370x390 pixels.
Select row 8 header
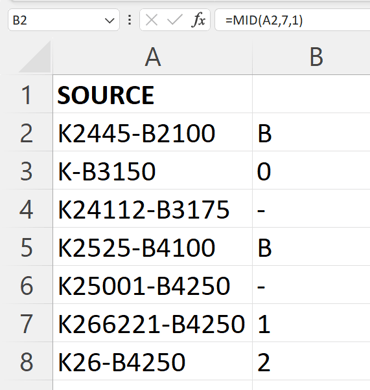click(26, 362)
